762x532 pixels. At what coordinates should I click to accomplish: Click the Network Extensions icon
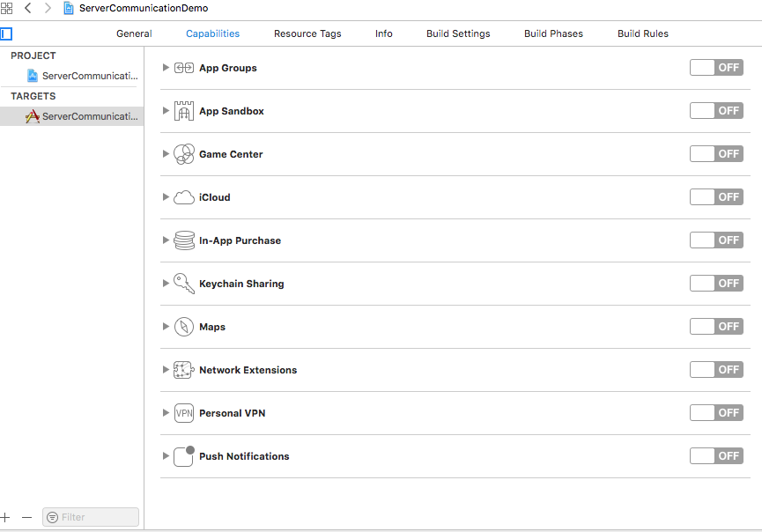(x=184, y=370)
